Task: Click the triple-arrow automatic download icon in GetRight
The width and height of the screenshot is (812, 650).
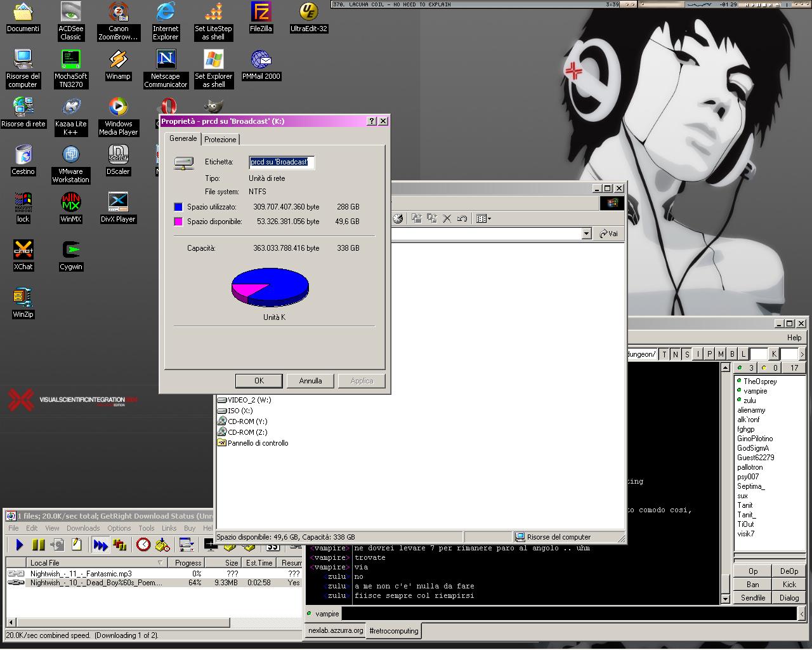Action: (100, 545)
